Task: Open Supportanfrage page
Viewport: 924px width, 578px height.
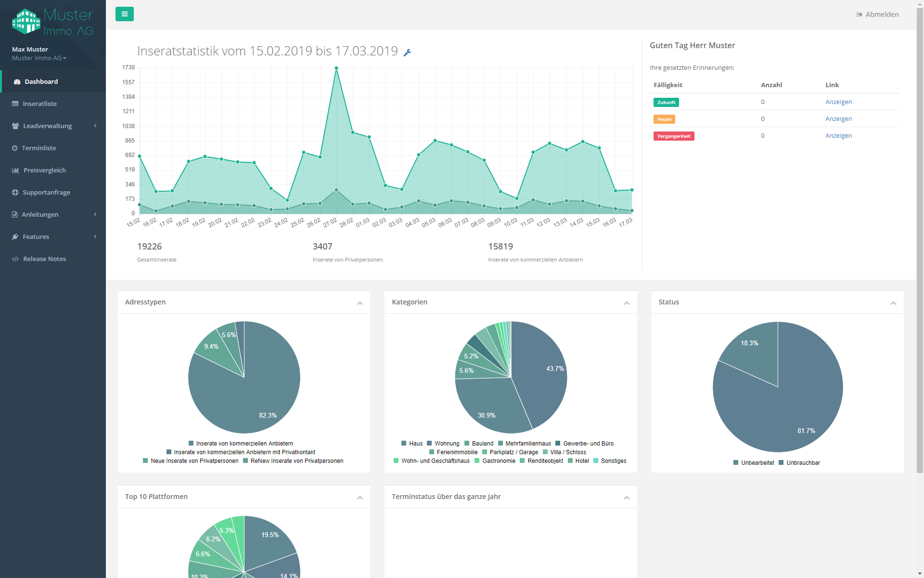Action: (53, 193)
